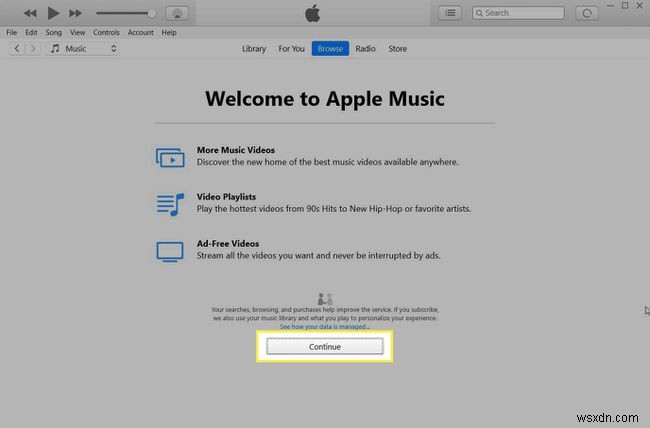
Task: Click the Continue button
Action: click(x=325, y=346)
